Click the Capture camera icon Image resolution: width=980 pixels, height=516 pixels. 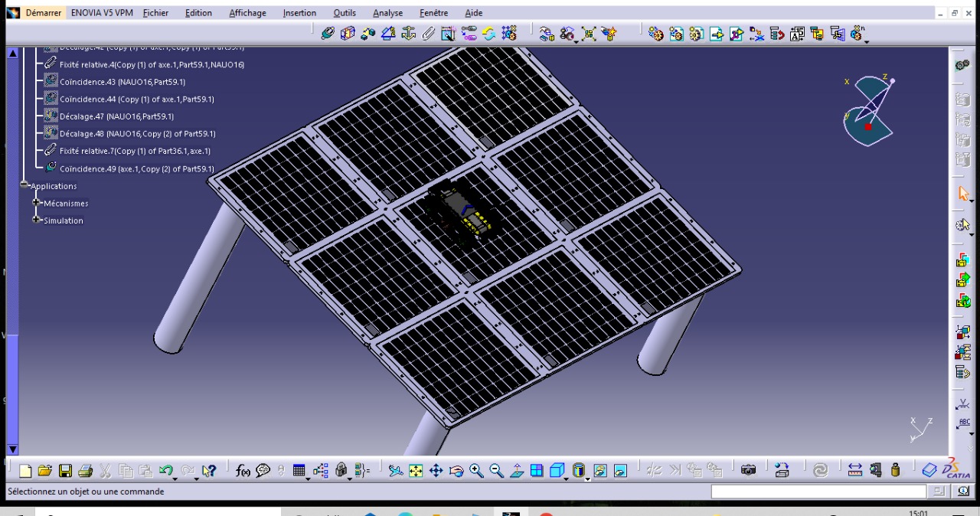pyautogui.click(x=748, y=470)
